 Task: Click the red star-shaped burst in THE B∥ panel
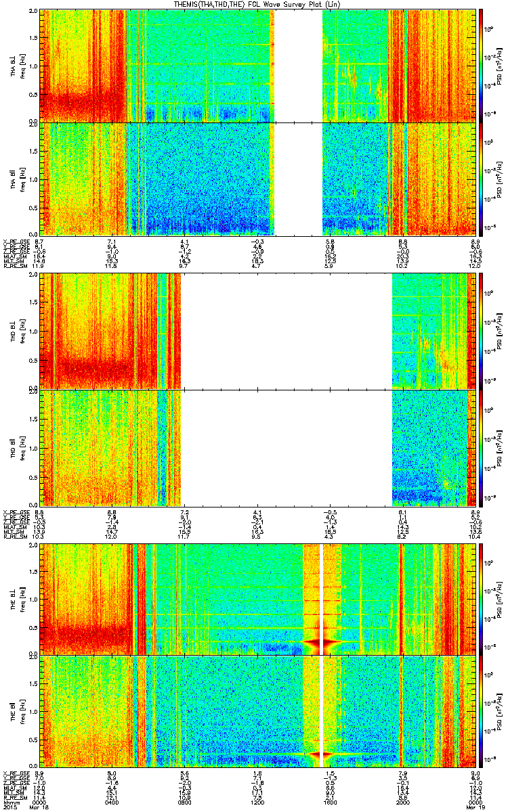321,754
